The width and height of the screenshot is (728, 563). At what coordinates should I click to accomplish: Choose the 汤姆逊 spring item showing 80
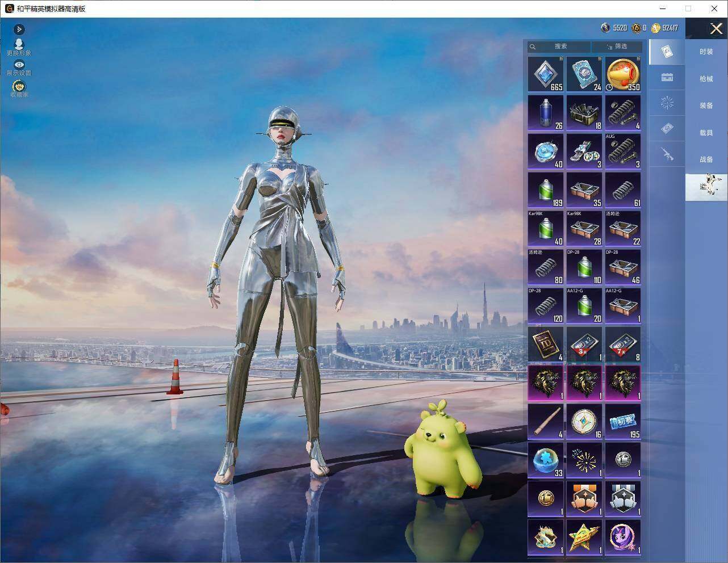click(546, 267)
